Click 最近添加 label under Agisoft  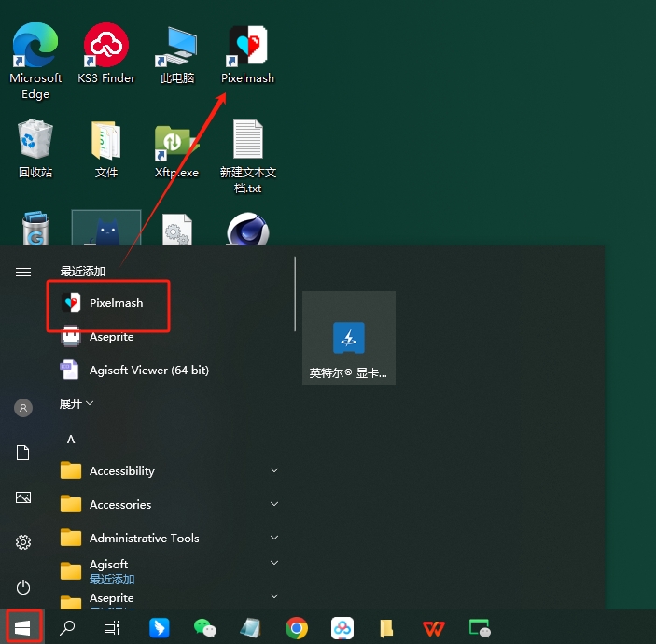pyautogui.click(x=112, y=580)
